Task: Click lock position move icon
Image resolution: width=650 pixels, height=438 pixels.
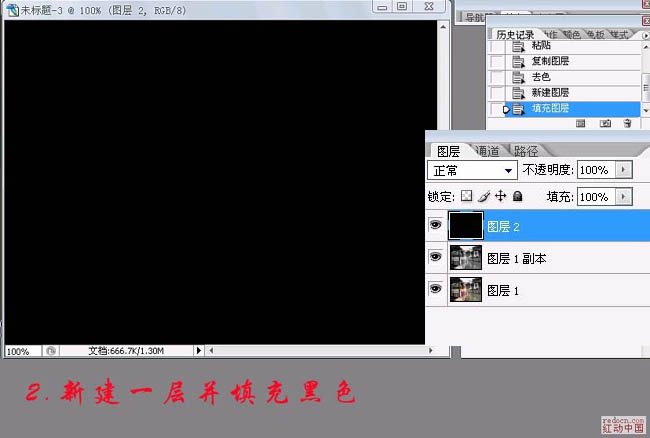Action: 500,197
